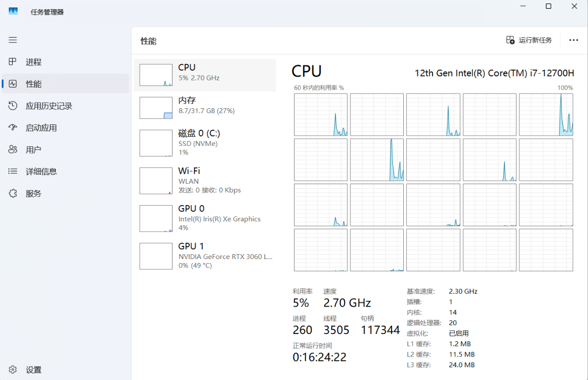This screenshot has width=588, height=380.
Task: Select the CPU entry in the performance list
Action: [x=205, y=75]
